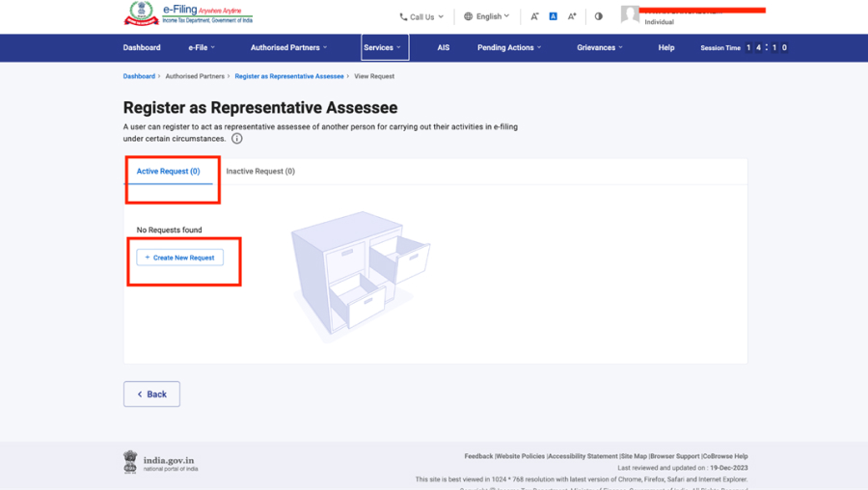Expand the Pending Actions menu
This screenshot has height=490, width=868.
[x=509, y=47]
